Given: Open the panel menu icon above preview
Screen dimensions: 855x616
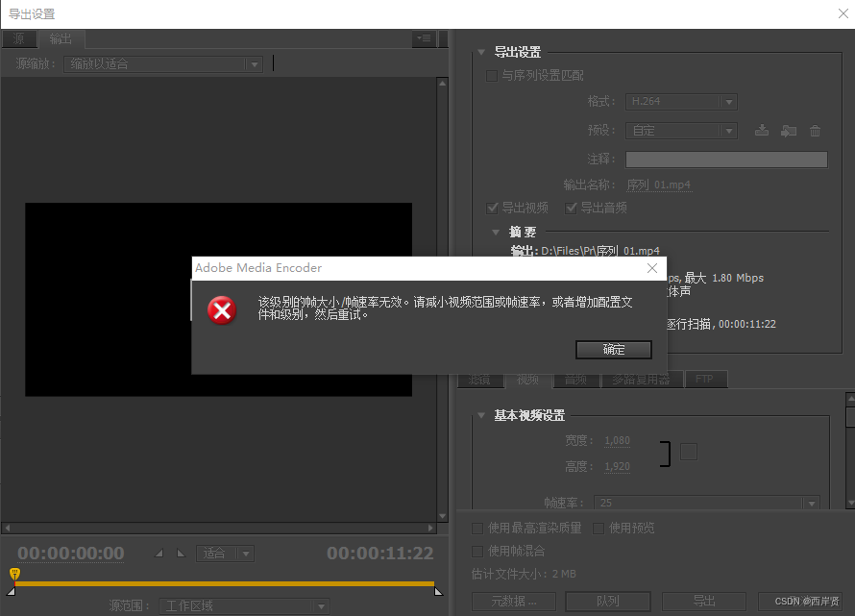Looking at the screenshot, I should (x=424, y=38).
